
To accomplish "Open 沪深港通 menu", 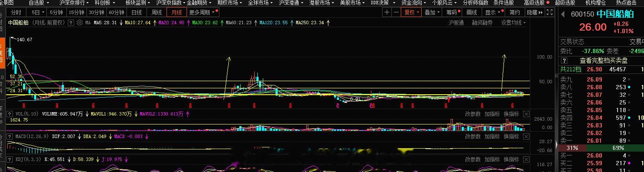I will click(x=291, y=3).
